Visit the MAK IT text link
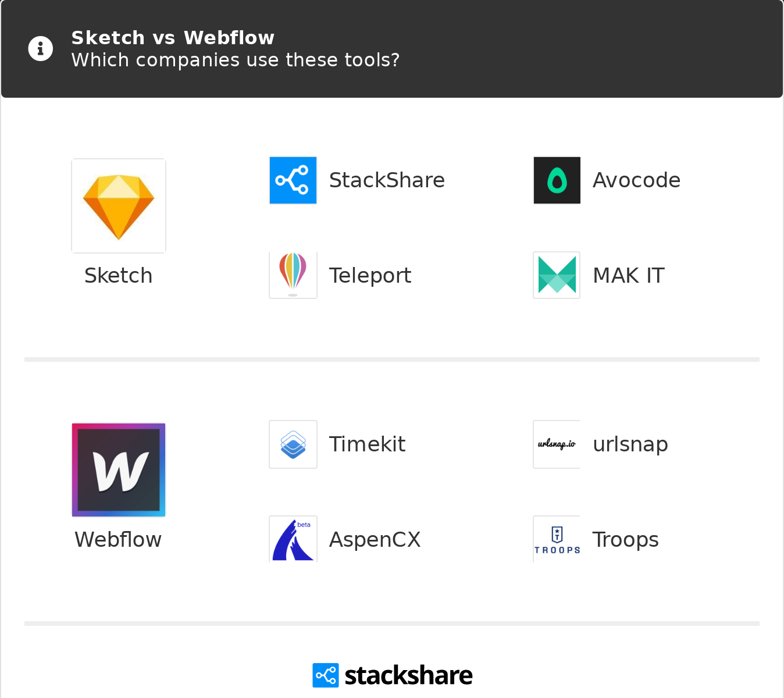 pyautogui.click(x=629, y=276)
